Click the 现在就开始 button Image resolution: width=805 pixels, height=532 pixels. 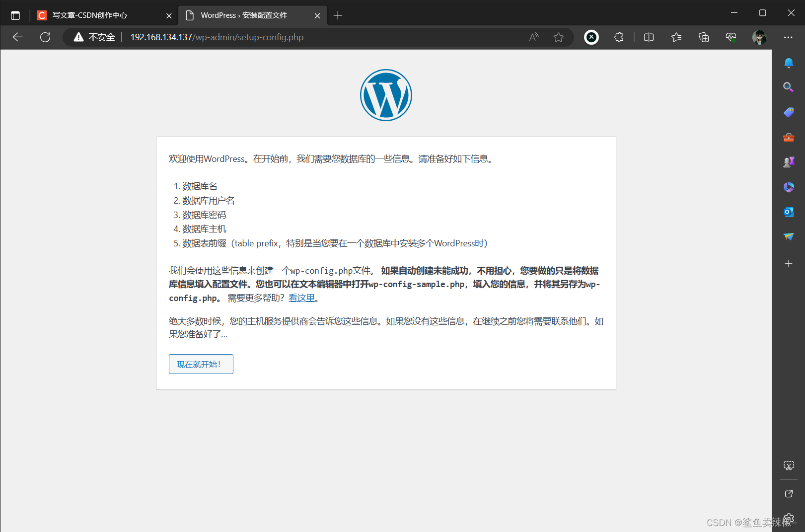click(201, 364)
